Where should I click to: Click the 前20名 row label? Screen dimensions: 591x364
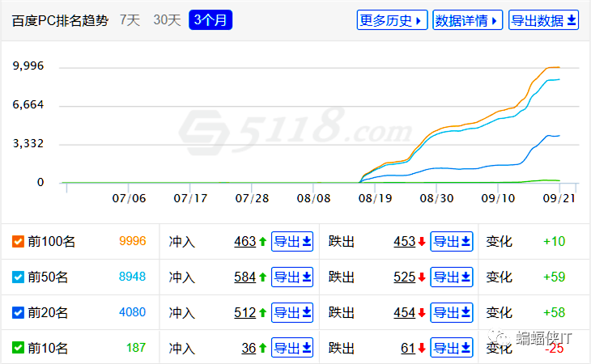[x=48, y=312]
